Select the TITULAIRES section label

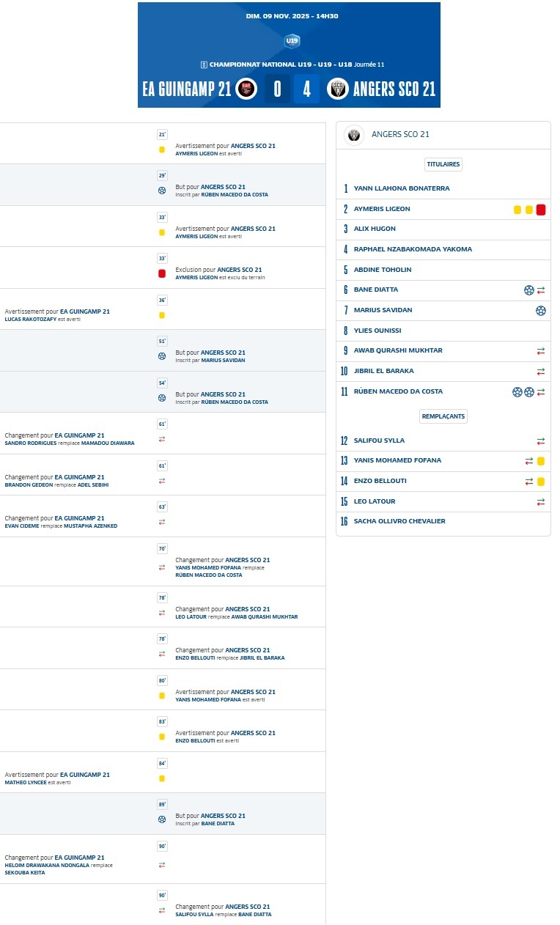443,164
